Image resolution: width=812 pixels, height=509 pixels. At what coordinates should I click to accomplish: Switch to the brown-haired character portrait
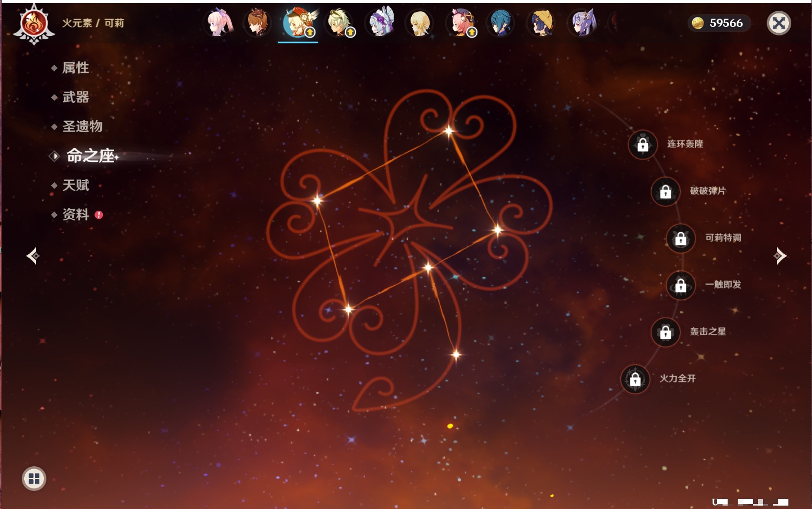click(x=258, y=23)
